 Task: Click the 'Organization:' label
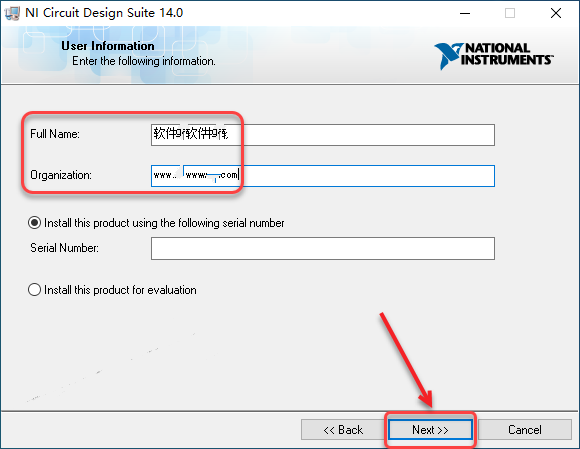61,175
